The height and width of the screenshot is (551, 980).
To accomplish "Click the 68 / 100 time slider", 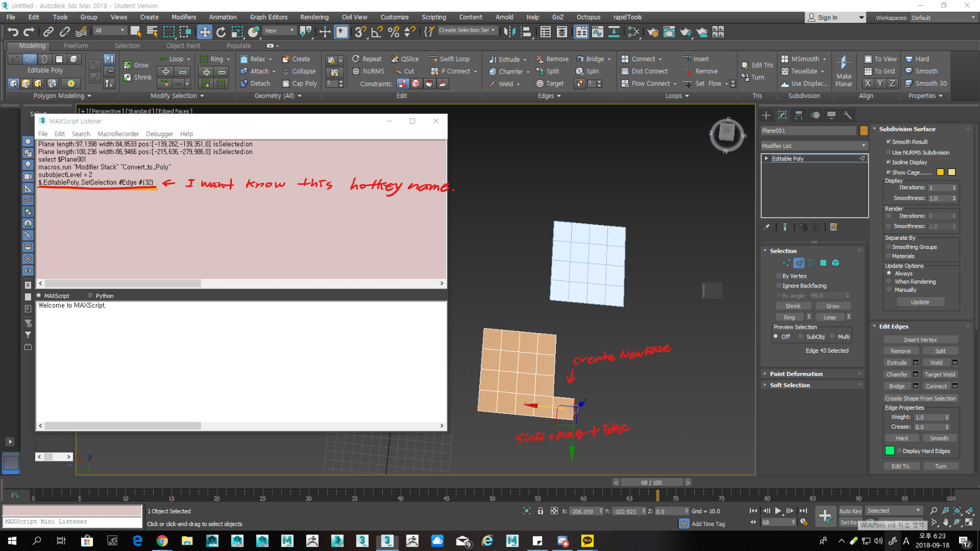I will [x=651, y=482].
